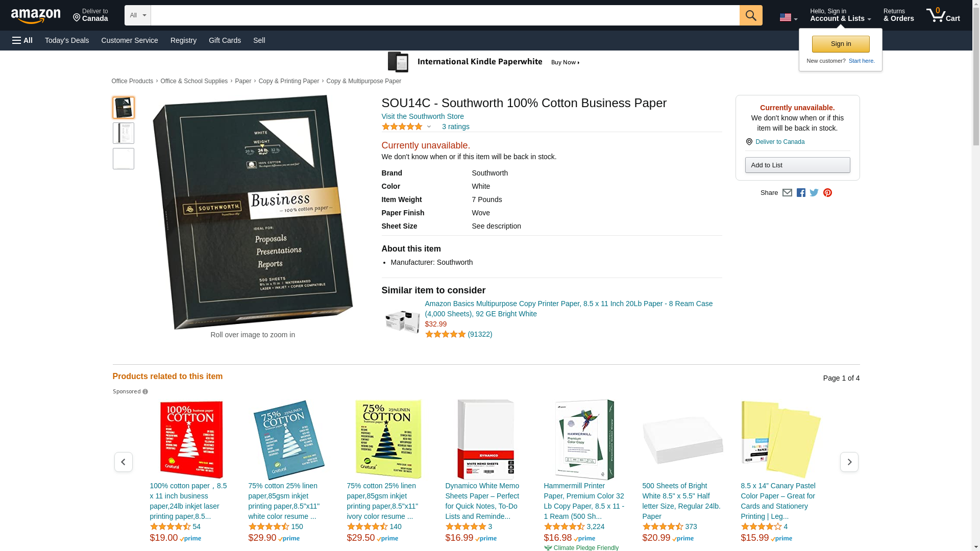Click the Amazon logo
Viewport: 980px width, 551px height.
(36, 16)
